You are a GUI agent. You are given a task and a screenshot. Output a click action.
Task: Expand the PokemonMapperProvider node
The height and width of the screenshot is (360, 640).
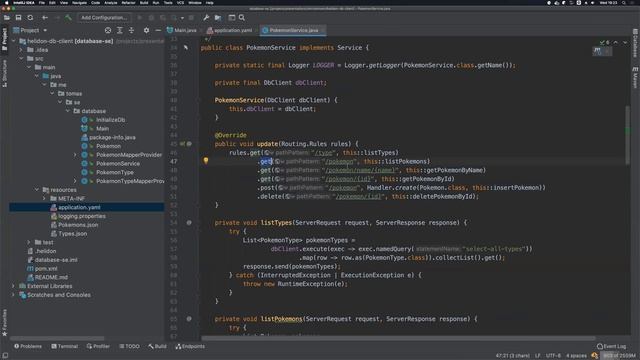pos(75,155)
